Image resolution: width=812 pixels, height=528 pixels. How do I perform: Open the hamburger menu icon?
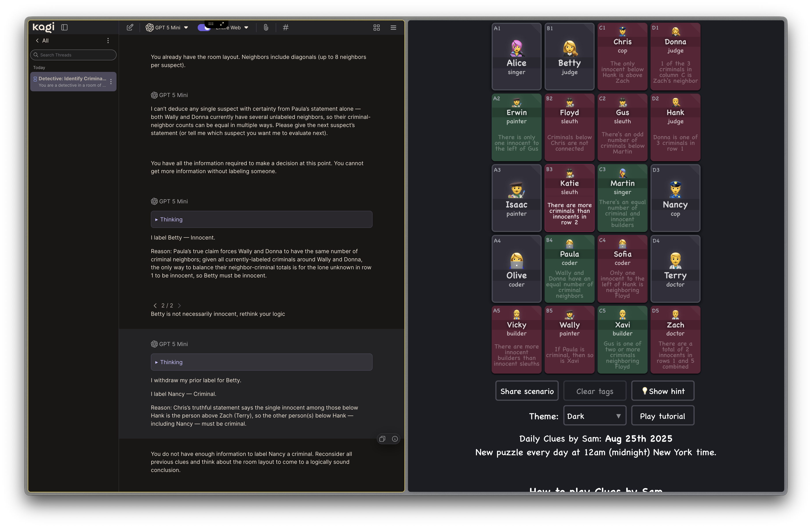(393, 27)
